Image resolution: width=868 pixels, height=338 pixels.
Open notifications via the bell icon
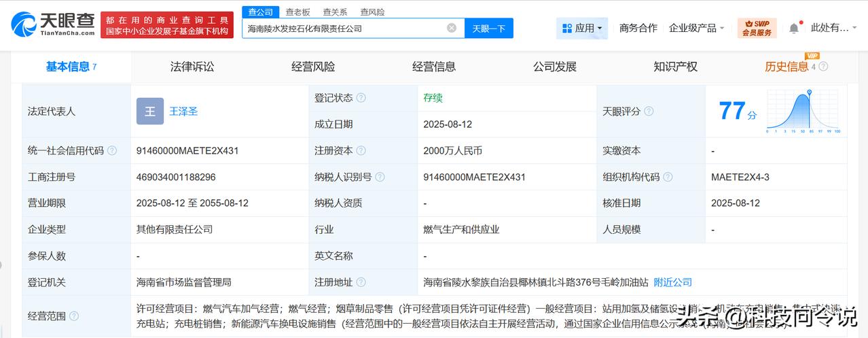pos(793,28)
